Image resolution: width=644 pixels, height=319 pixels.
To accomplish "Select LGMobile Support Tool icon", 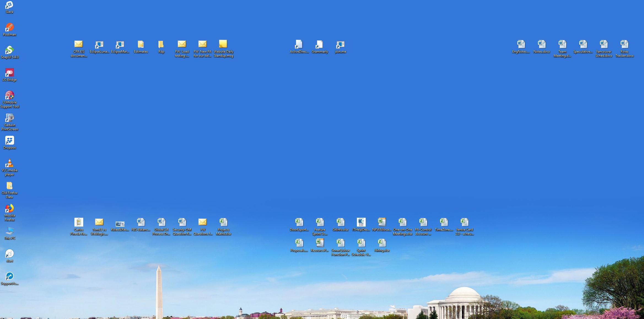I will click(x=9, y=100).
